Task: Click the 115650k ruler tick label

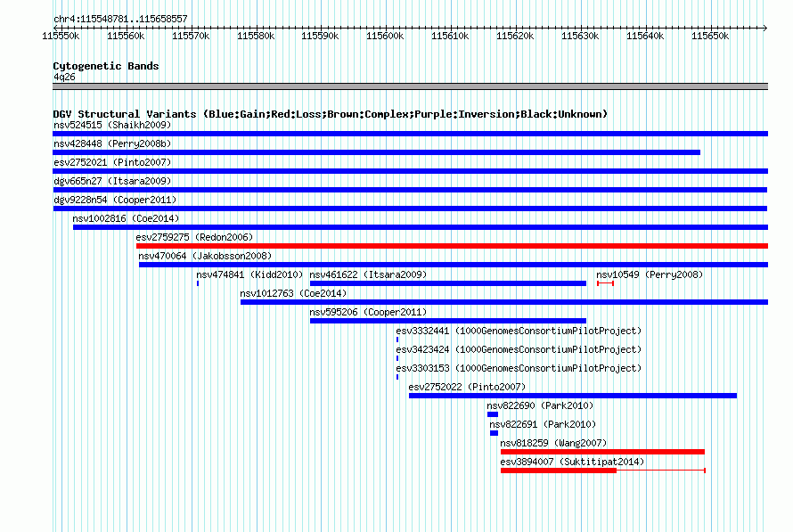Action: pyautogui.click(x=710, y=36)
